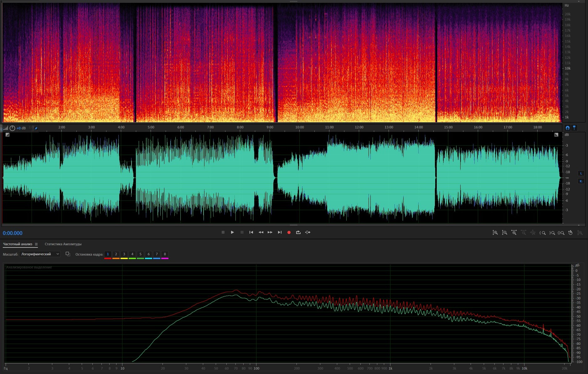Adjust the +0 dB gain knob
Image resolution: width=588 pixels, height=374 pixels.
click(x=12, y=128)
